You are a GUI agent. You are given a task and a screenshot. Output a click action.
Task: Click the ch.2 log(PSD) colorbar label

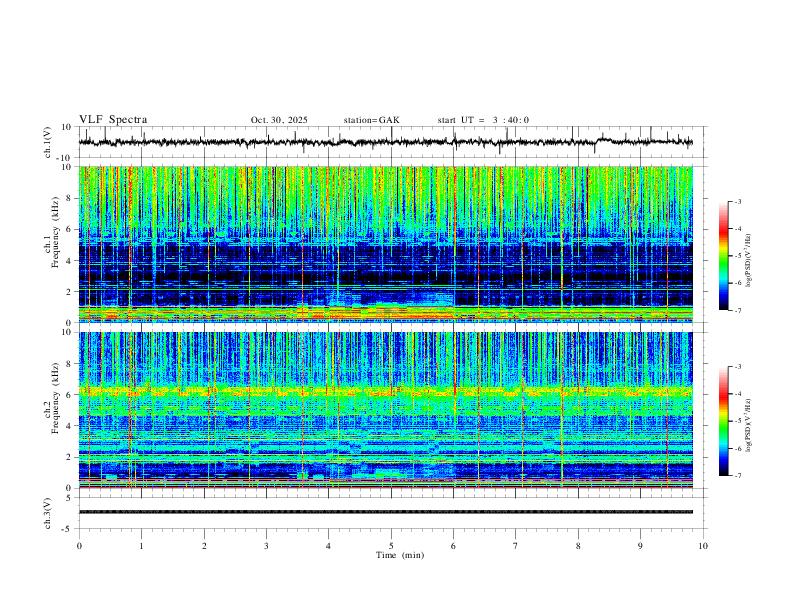click(x=749, y=425)
